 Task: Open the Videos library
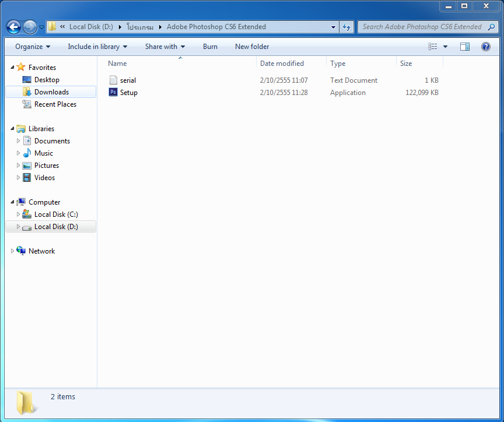(44, 178)
